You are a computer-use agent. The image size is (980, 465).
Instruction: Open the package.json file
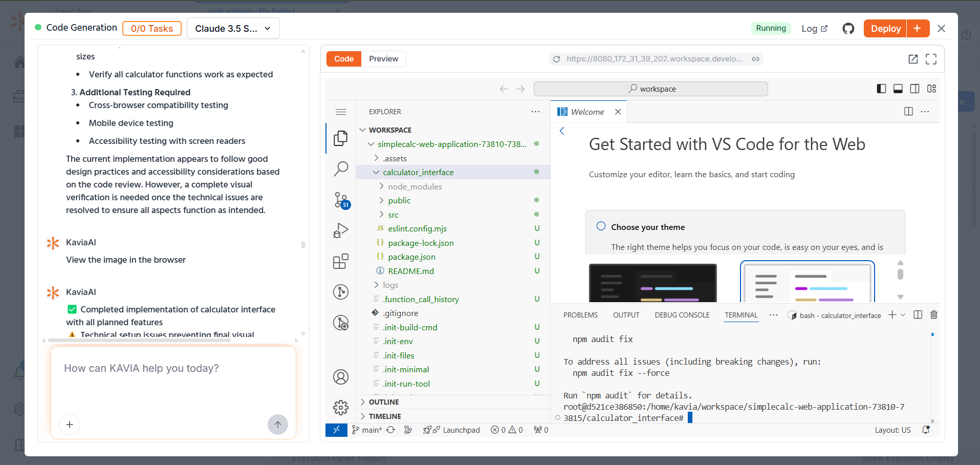(x=411, y=257)
